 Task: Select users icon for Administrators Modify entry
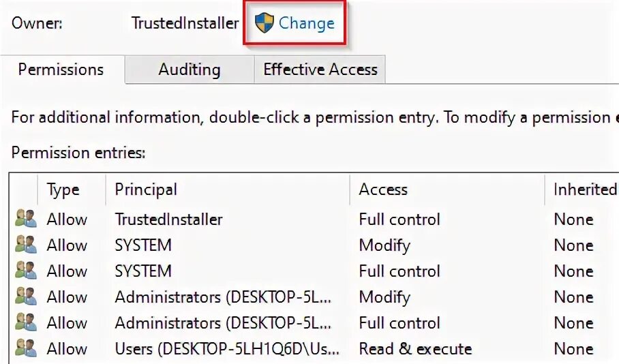[26, 297]
